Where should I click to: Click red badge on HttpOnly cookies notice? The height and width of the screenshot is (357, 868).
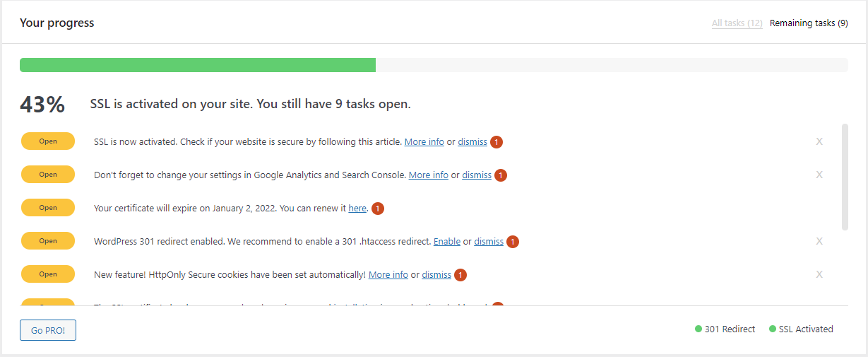coord(460,275)
